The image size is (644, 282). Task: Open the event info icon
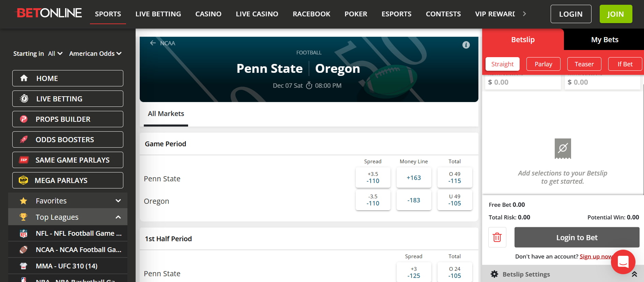(466, 45)
